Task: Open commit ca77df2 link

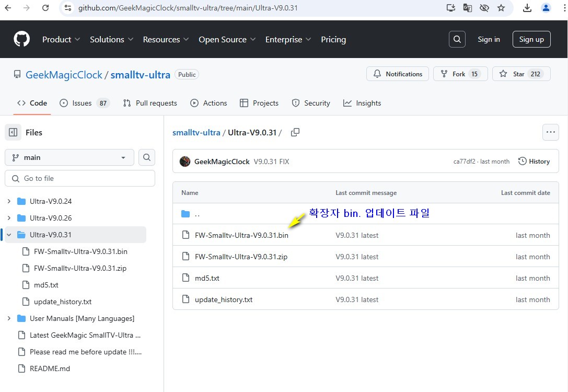Action: [x=464, y=162]
